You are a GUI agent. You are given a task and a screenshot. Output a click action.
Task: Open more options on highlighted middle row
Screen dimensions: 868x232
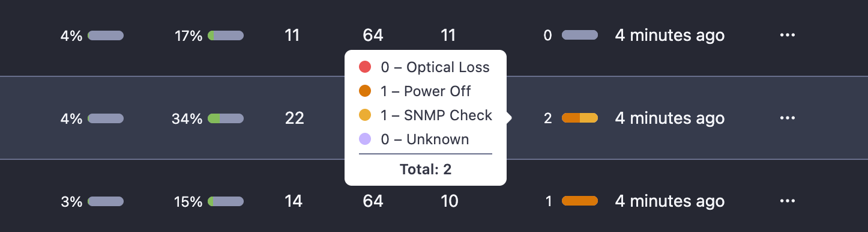[x=787, y=118]
